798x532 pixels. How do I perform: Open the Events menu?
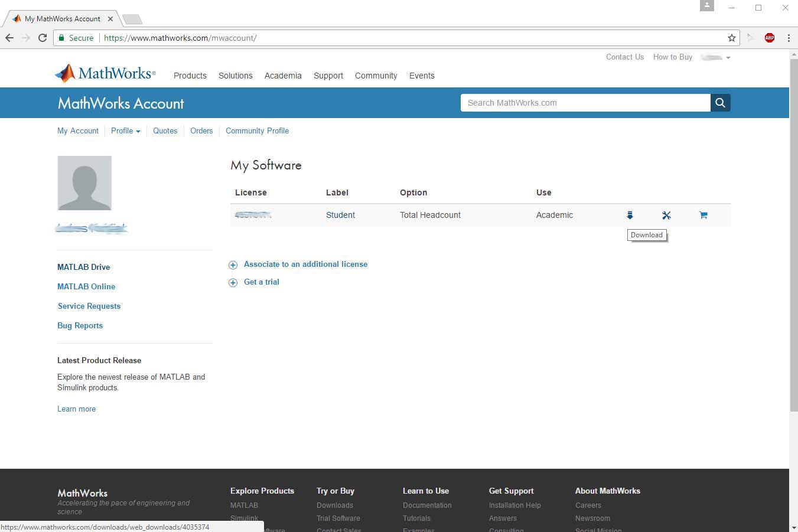(422, 76)
